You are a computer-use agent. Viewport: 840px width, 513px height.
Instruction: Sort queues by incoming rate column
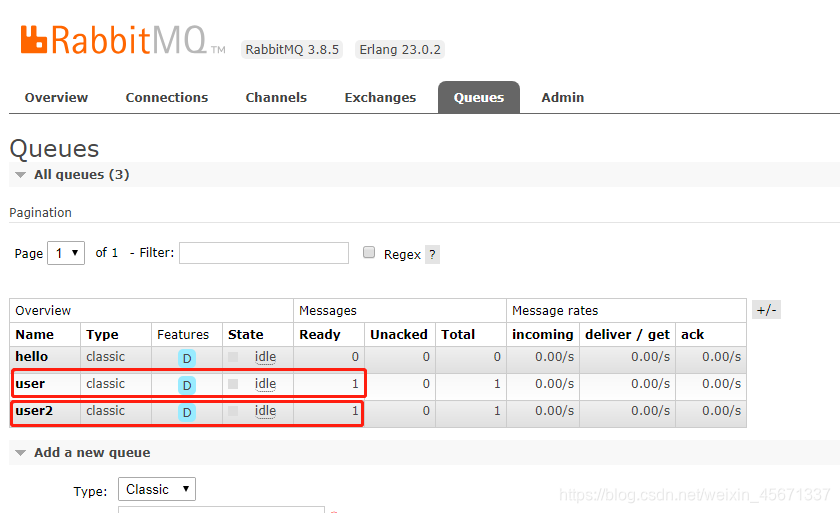pyautogui.click(x=543, y=335)
